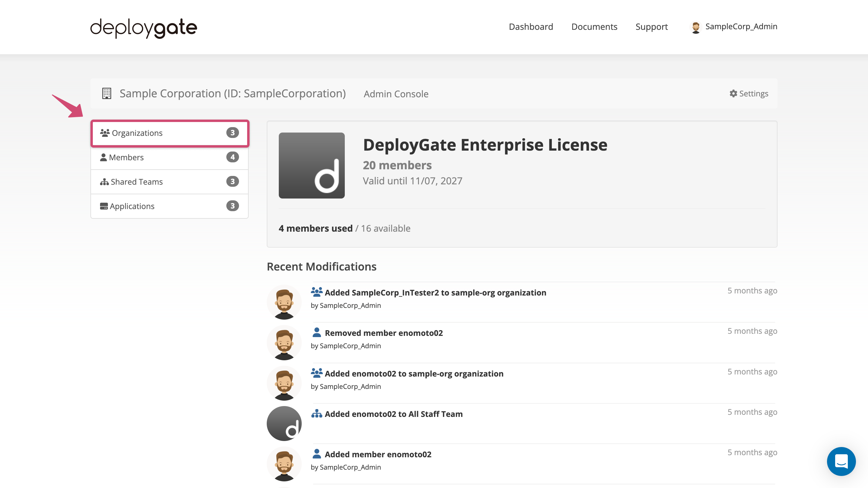Toggle Shared Teams panel visibility
The image size is (868, 488).
click(x=169, y=182)
